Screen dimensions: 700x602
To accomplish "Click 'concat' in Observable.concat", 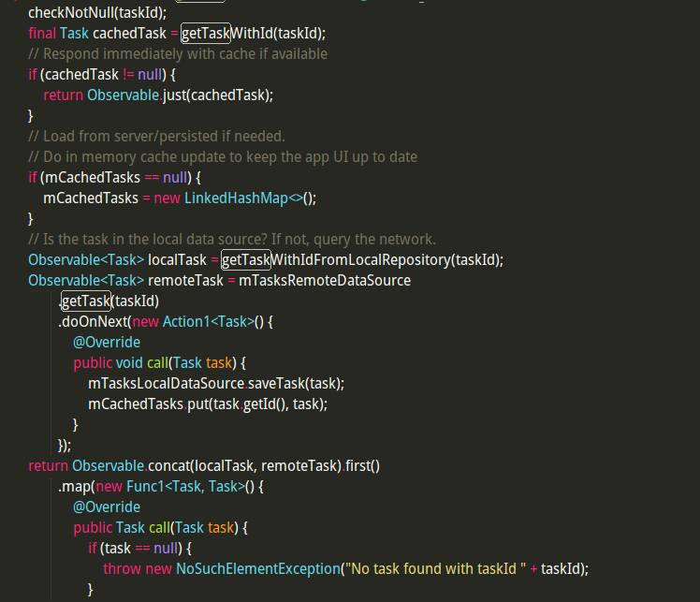I will (168, 466).
